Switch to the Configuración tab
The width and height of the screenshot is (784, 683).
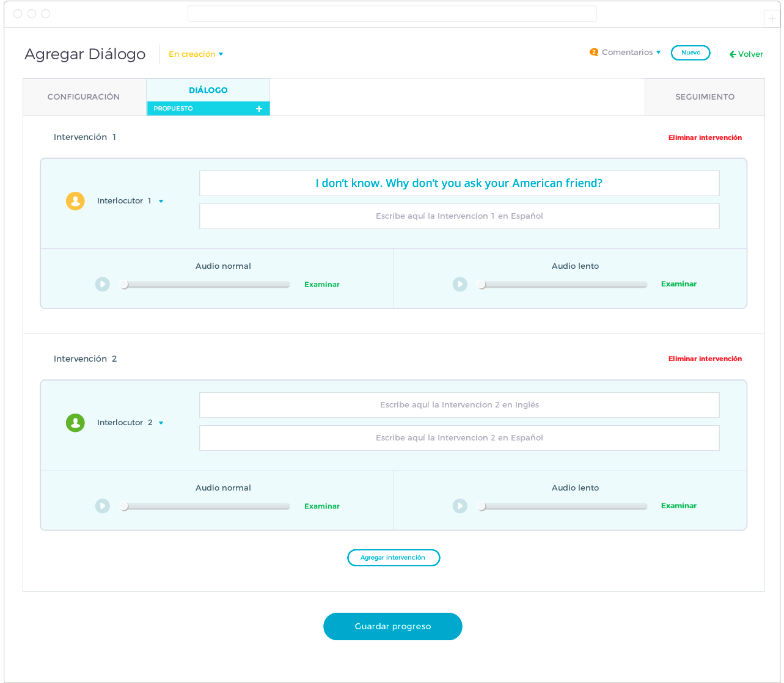pos(84,97)
